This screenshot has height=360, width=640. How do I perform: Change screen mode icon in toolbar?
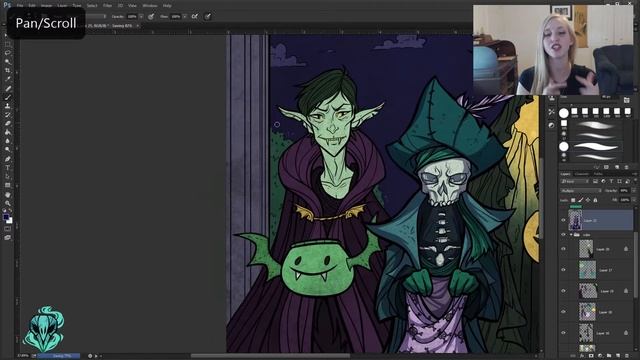7,238
